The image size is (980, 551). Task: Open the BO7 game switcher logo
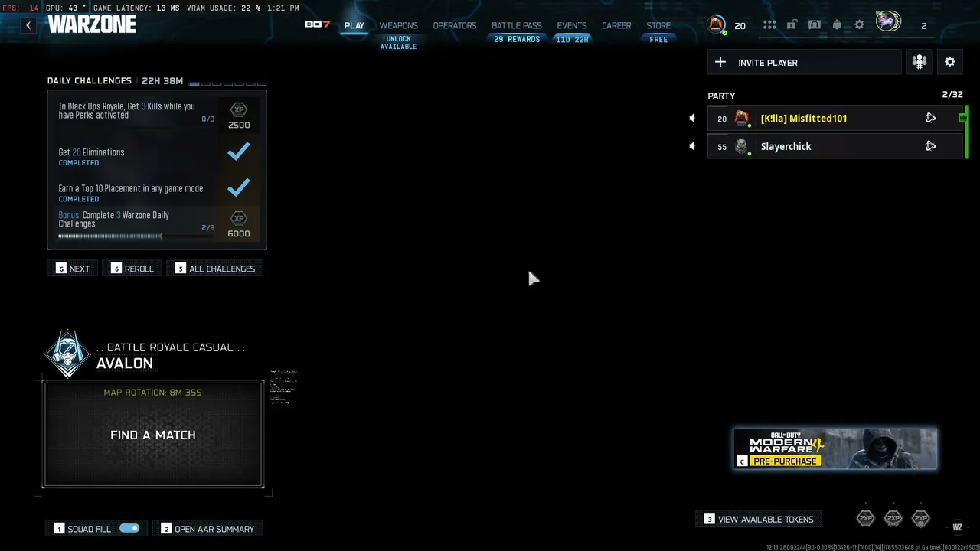point(317,24)
